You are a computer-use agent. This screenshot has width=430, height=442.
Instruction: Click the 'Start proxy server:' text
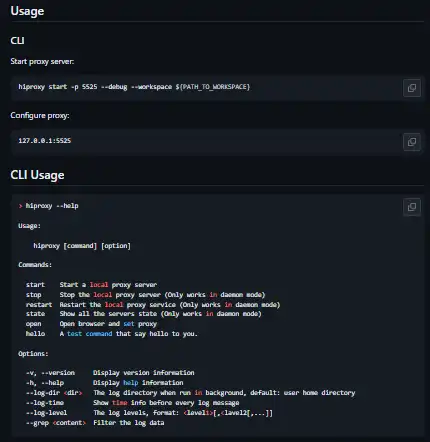tap(42, 61)
